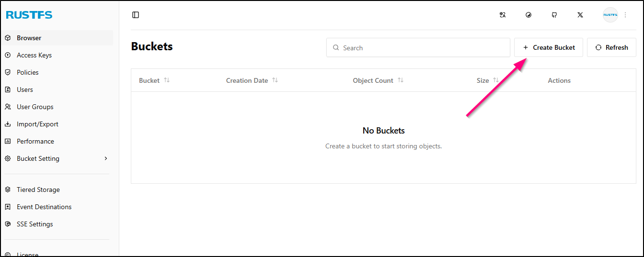Click the RustFS user avatar
Image resolution: width=644 pixels, height=257 pixels.
[610, 15]
